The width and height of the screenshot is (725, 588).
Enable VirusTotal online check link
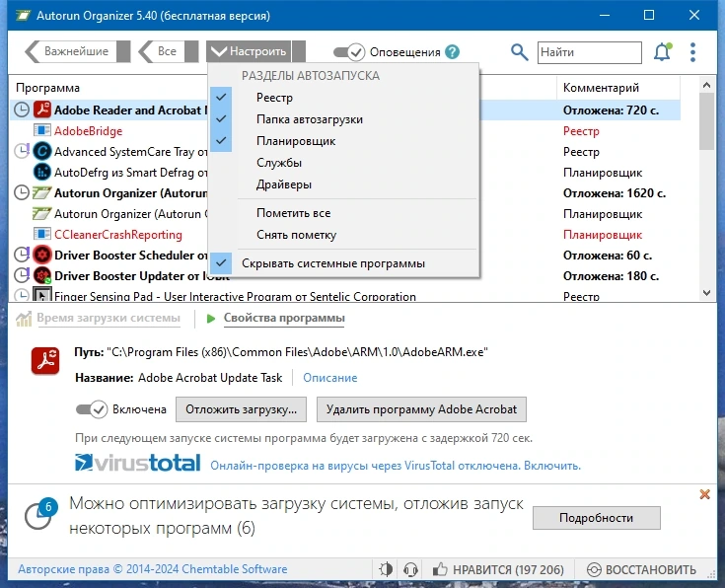point(396,466)
